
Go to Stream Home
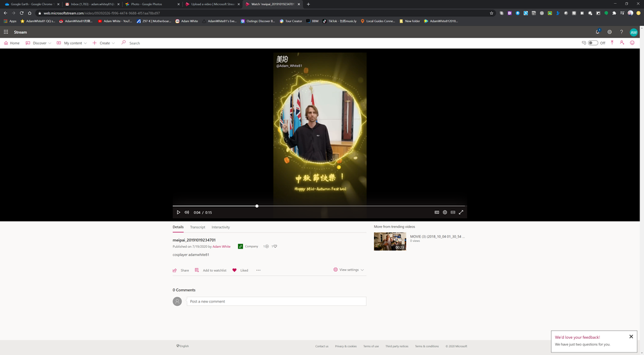coord(12,43)
